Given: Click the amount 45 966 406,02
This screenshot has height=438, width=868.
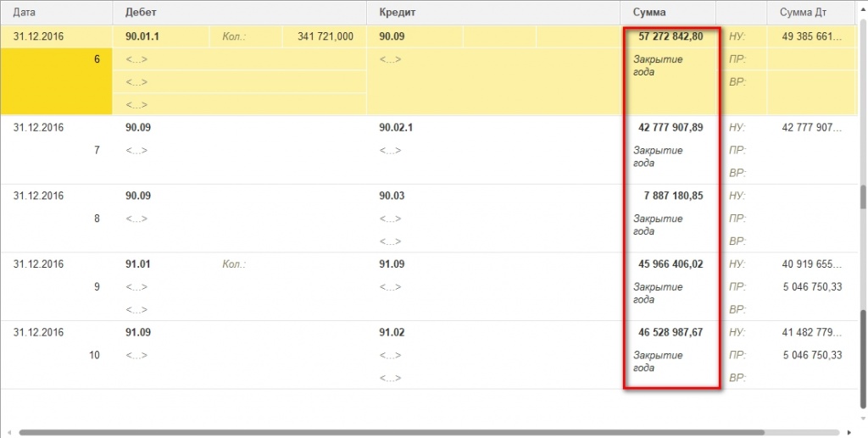Looking at the screenshot, I should 670,264.
